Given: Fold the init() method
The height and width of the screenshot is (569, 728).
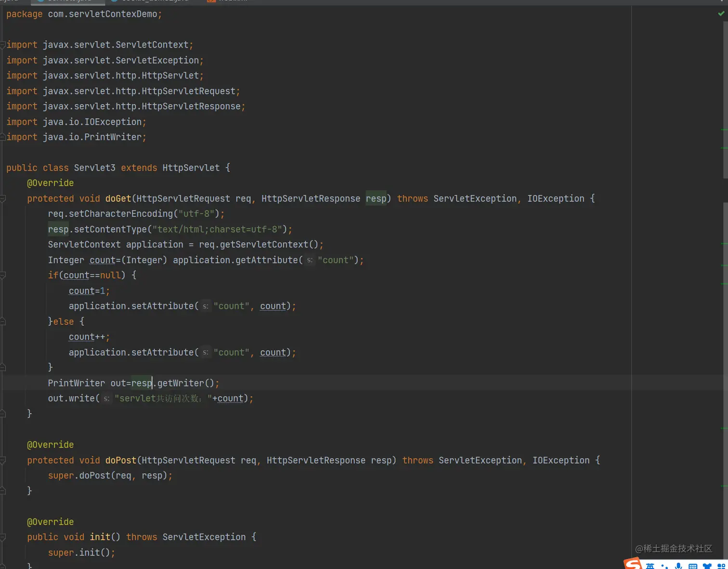Looking at the screenshot, I should 3,537.
